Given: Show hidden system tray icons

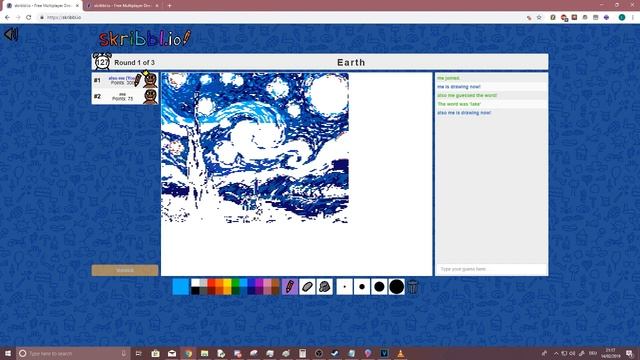Looking at the screenshot, I should tap(556, 353).
